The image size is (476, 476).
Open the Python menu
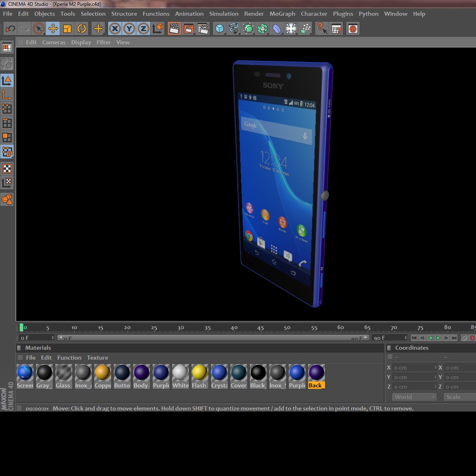368,14
